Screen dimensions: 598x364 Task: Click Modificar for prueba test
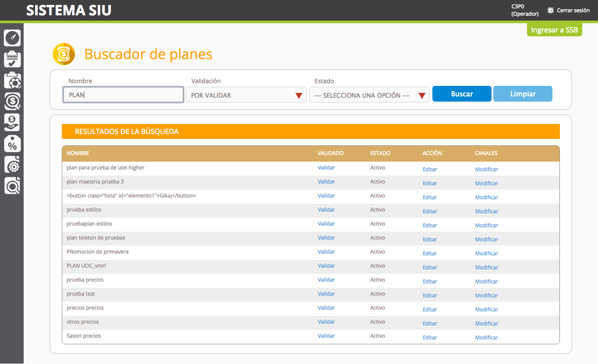[487, 296]
